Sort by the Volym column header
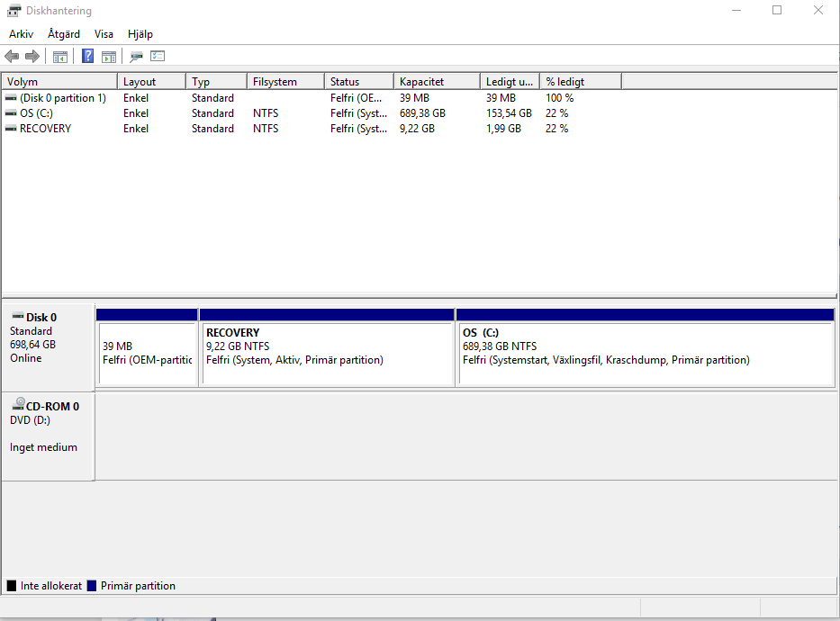Viewport: 840px width, 621px height. click(59, 81)
